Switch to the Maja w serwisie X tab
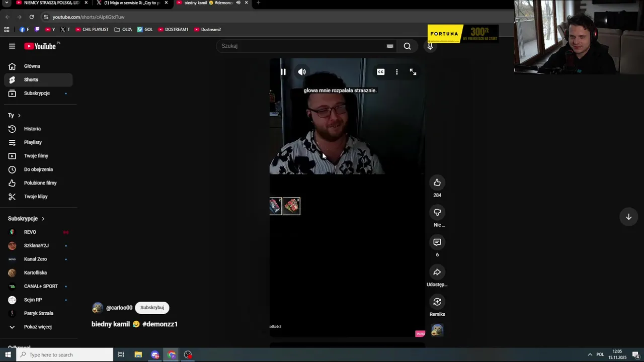644x362 pixels. pos(132,3)
